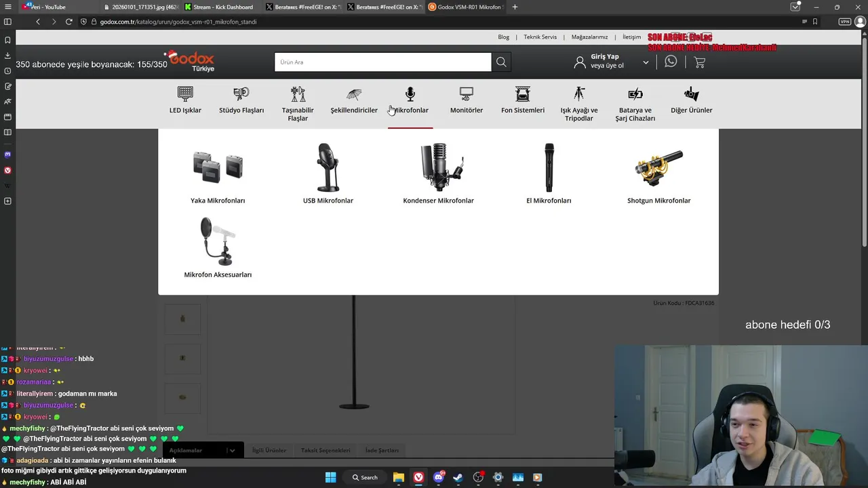Open the Downloads side panel
Screen dimensions: 868x488
click(7, 56)
